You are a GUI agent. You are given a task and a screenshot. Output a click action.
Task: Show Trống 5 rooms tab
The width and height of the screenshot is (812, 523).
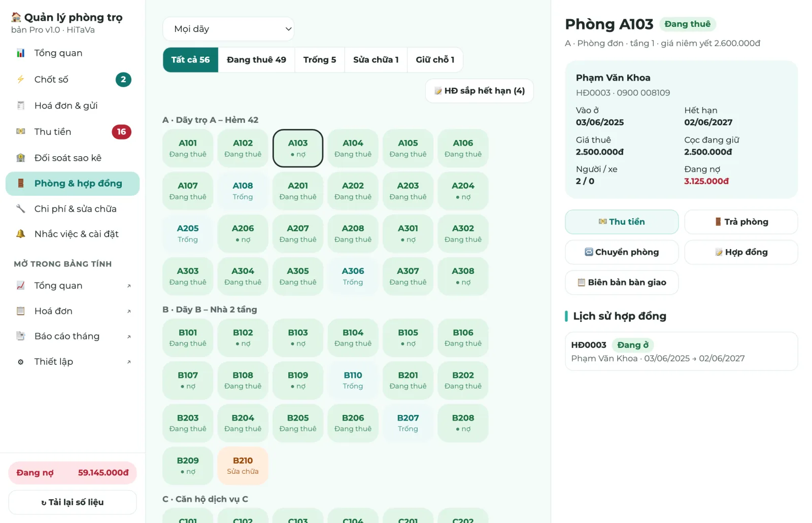click(x=320, y=60)
